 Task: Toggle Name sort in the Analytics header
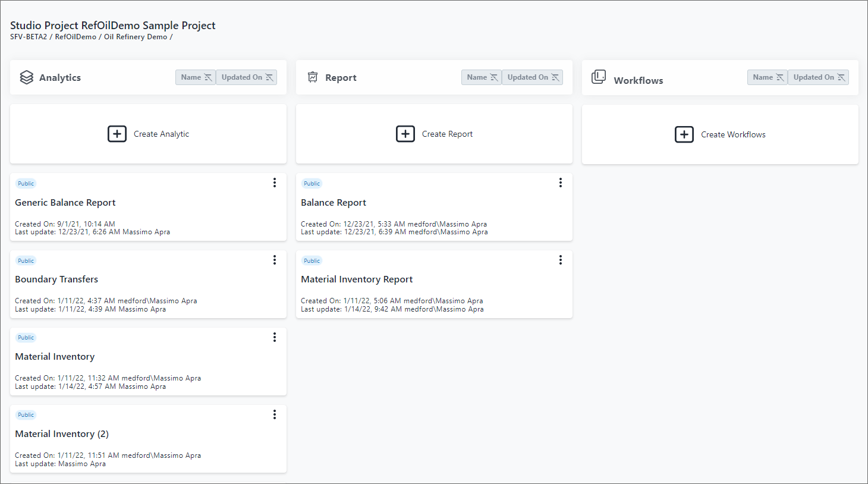click(196, 77)
